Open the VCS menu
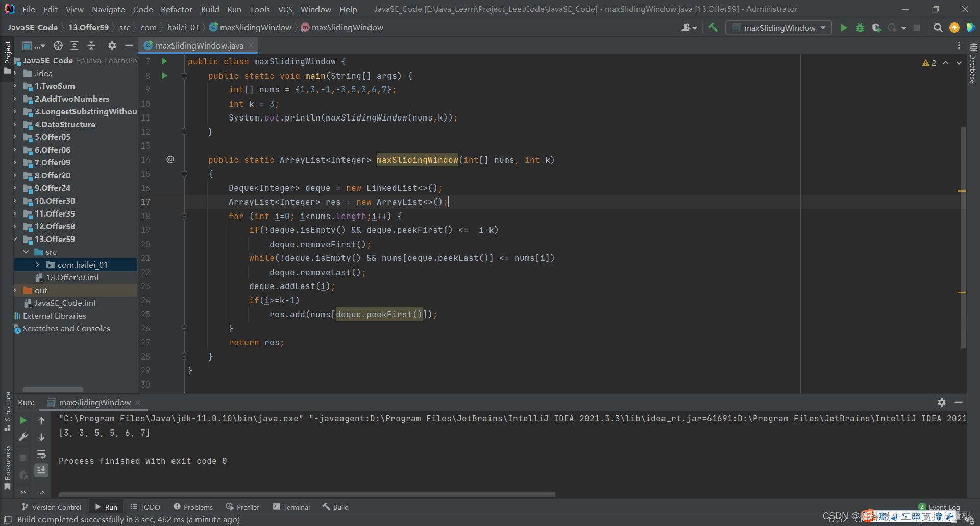The width and height of the screenshot is (980, 526). [285, 9]
